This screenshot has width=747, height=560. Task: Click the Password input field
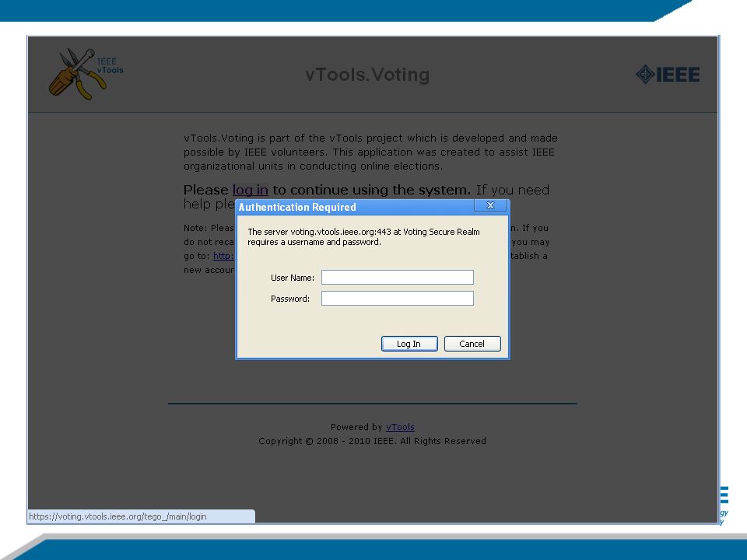point(398,298)
